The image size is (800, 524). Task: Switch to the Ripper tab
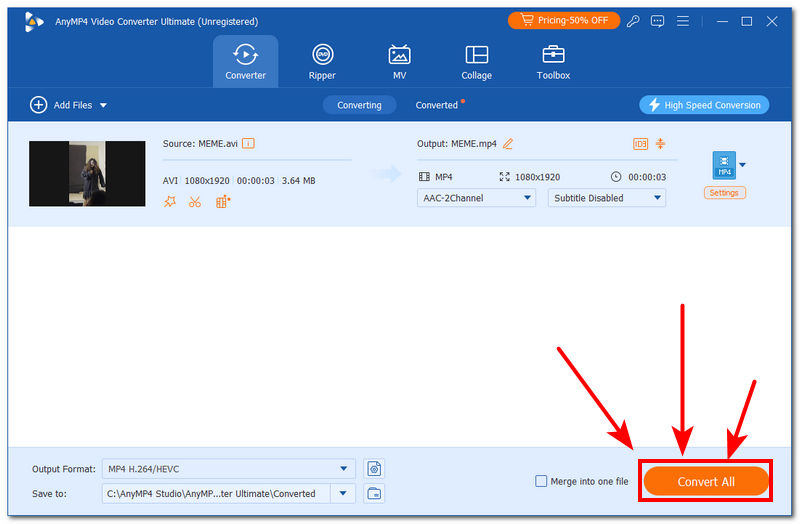click(322, 62)
